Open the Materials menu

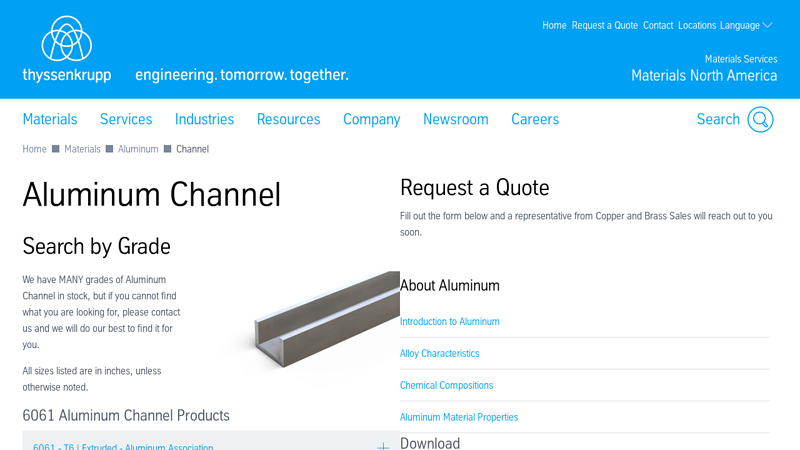tap(50, 119)
